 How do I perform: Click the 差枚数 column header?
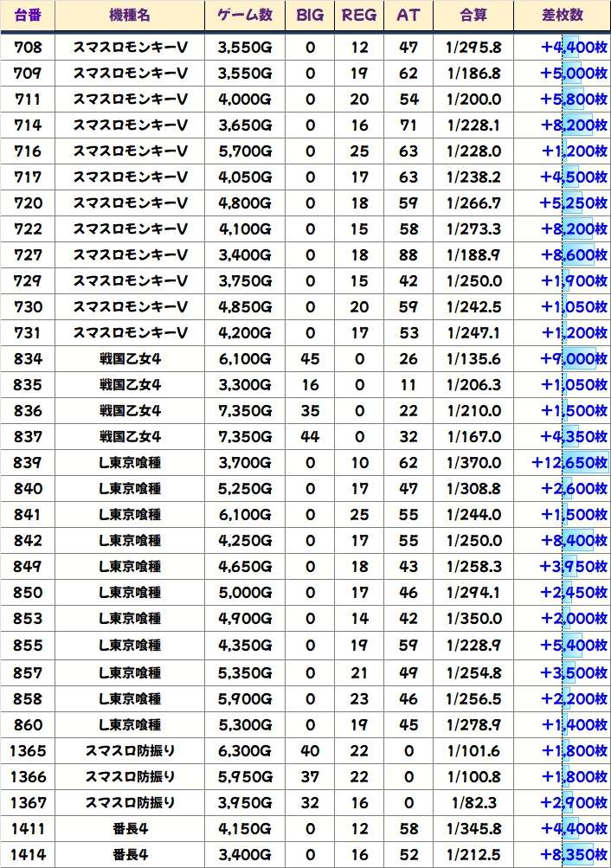[563, 15]
